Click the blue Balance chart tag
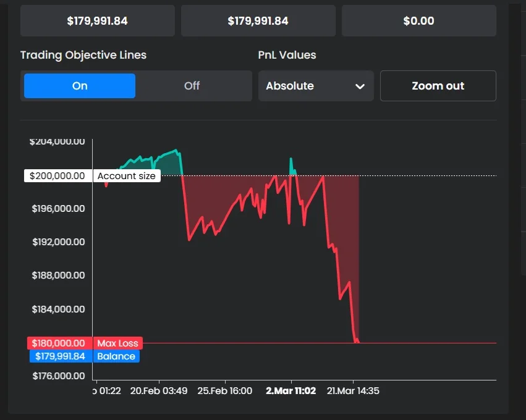The width and height of the screenshot is (526, 420). [116, 356]
